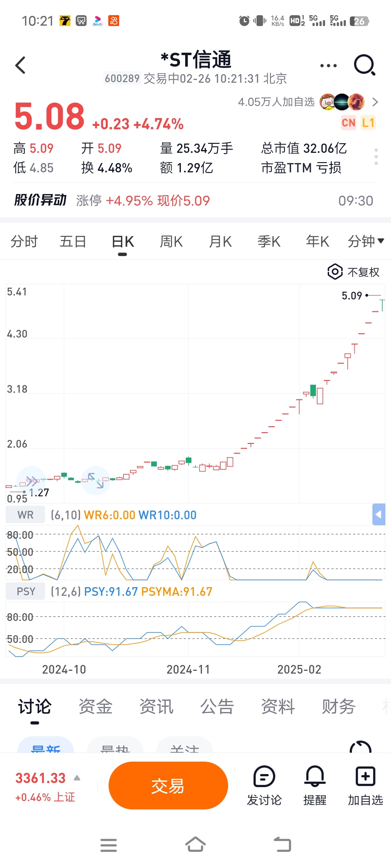The width and height of the screenshot is (391, 868).
Task: Switch to the 年K yearly tab
Action: click(x=317, y=241)
